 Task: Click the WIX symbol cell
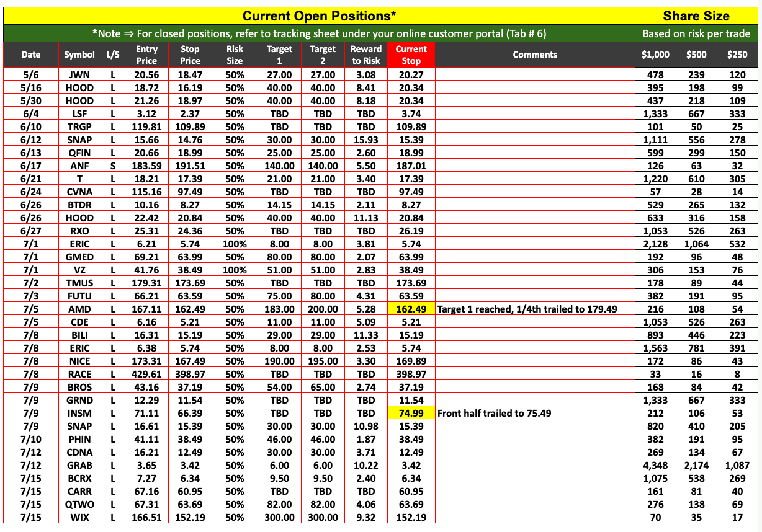79,517
